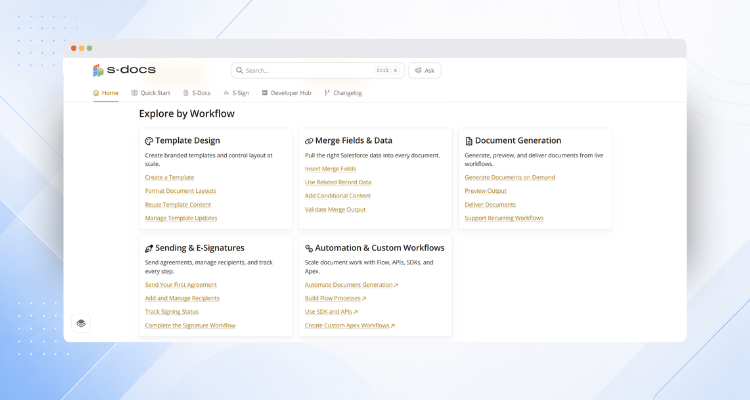Click the floating stack icon at bottom left
Screen dimensions: 750x400
coord(81,323)
